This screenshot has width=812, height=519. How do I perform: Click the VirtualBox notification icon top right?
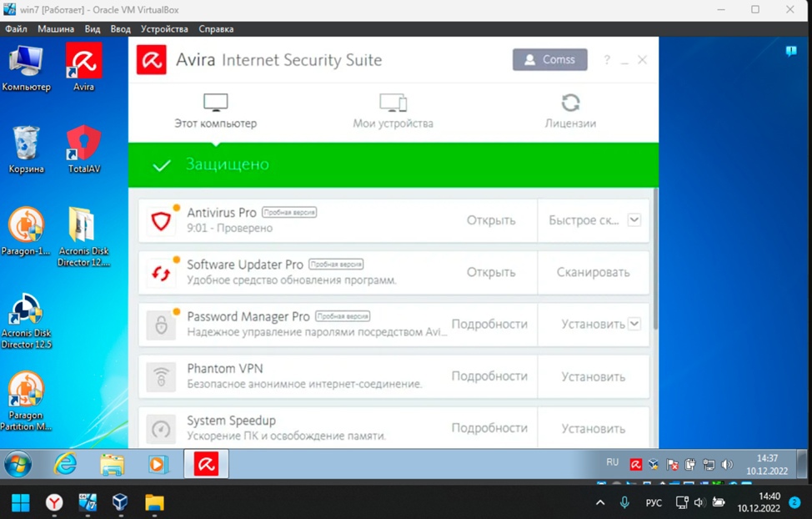[791, 51]
